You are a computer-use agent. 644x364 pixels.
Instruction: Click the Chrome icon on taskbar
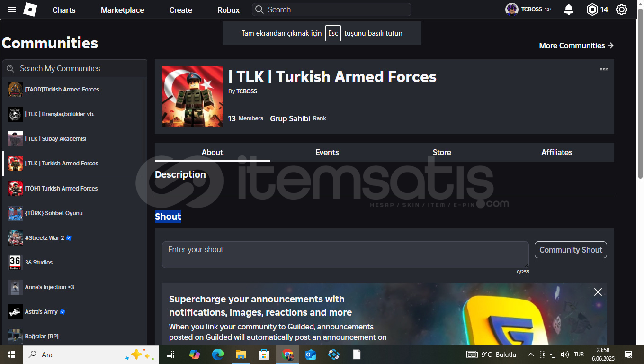coord(287,355)
